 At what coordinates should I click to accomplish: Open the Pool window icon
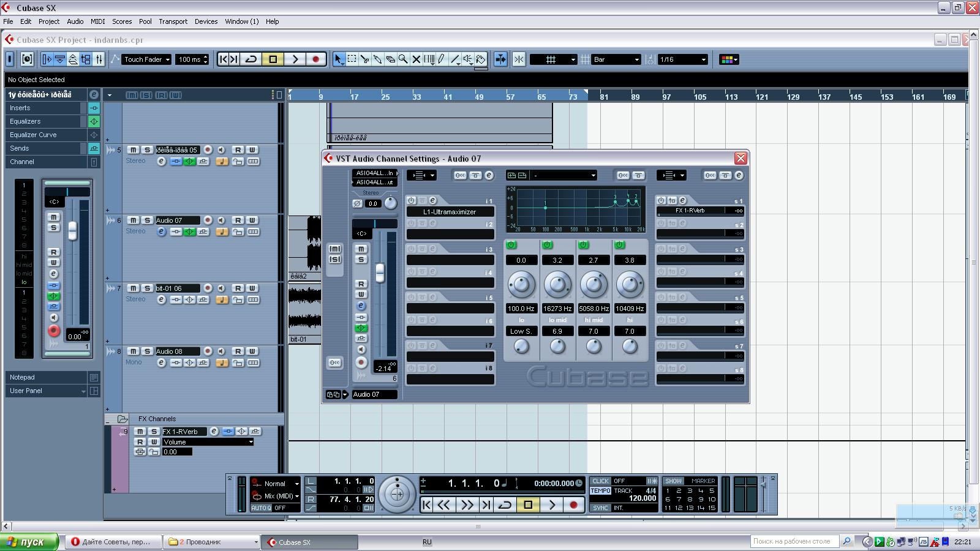(x=86, y=59)
